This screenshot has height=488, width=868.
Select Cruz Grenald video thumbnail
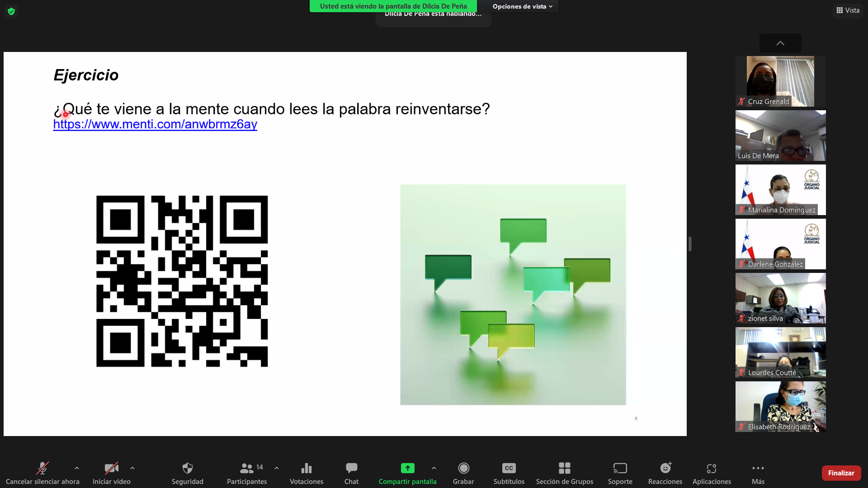780,81
